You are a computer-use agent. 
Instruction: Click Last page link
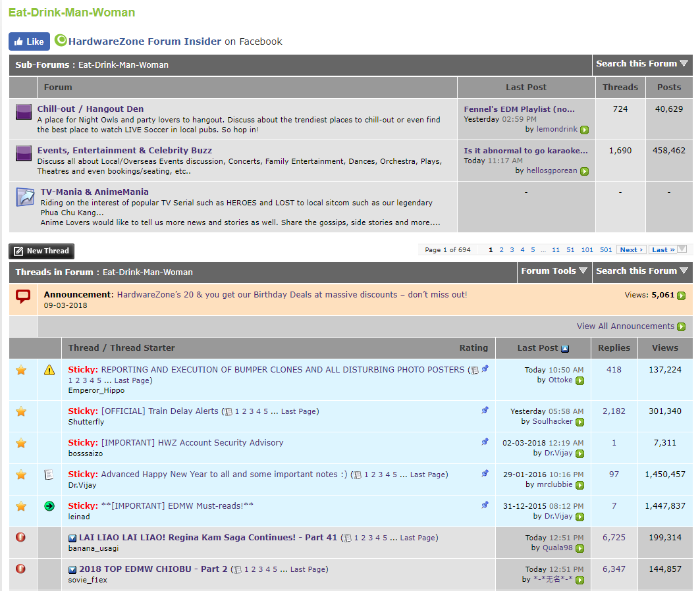[x=663, y=250]
